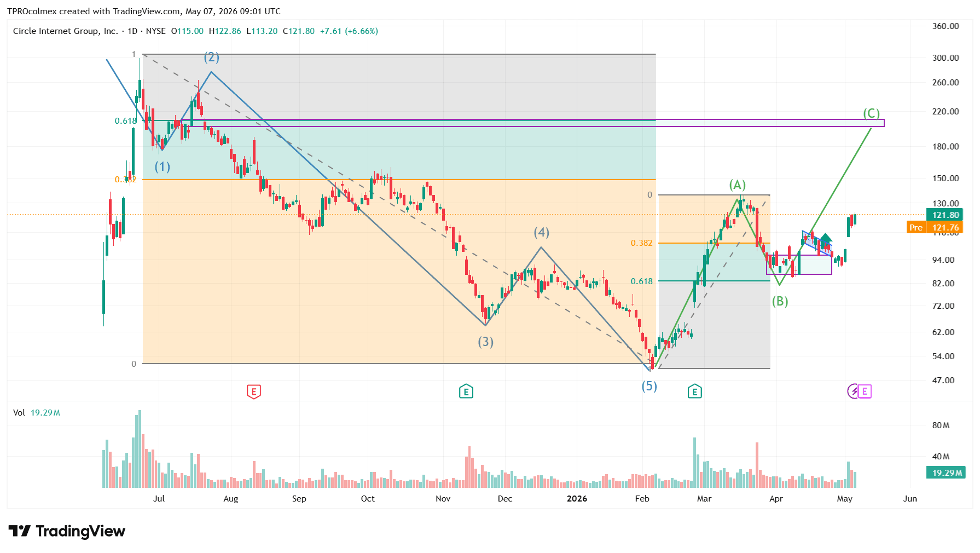Screen dimensions: 980x553
Task: Click the 40M volume axis label
Action: 941,457
